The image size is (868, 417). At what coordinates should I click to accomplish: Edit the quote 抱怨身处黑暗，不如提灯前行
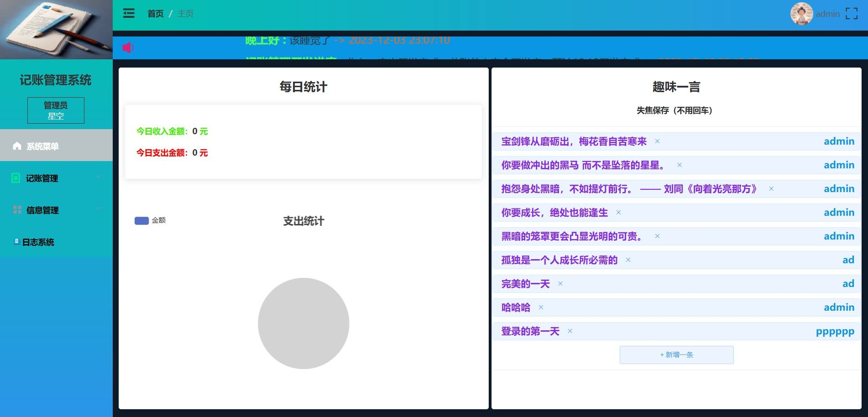pyautogui.click(x=629, y=189)
